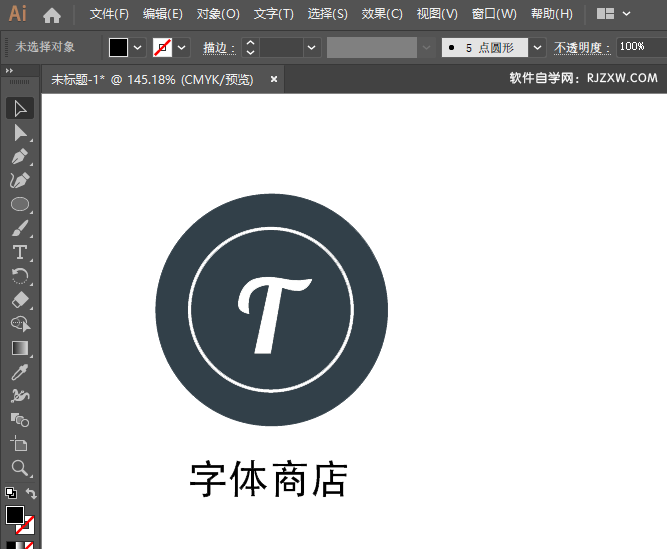Click the variable width profile field
Image resolution: width=667 pixels, height=549 pixels.
[372, 47]
